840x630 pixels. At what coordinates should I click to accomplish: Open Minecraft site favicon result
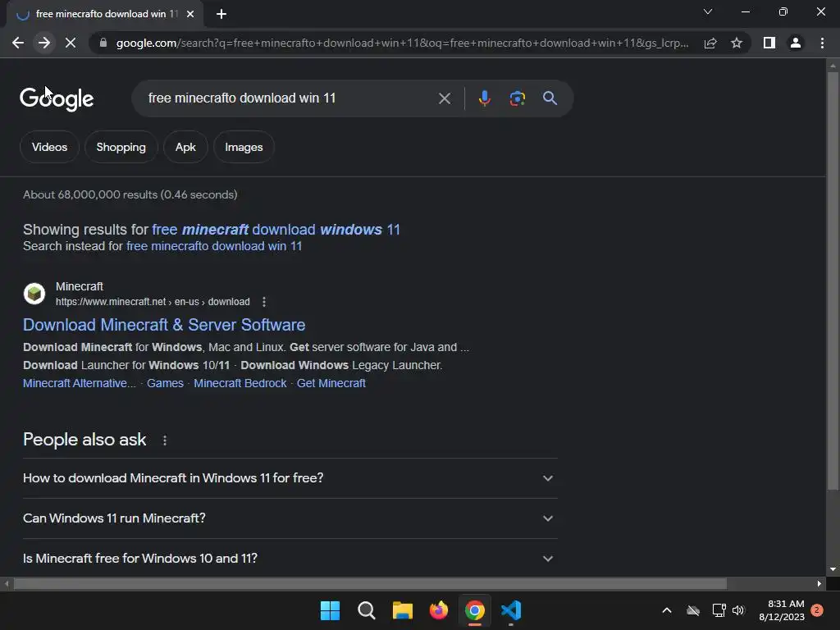click(x=34, y=294)
